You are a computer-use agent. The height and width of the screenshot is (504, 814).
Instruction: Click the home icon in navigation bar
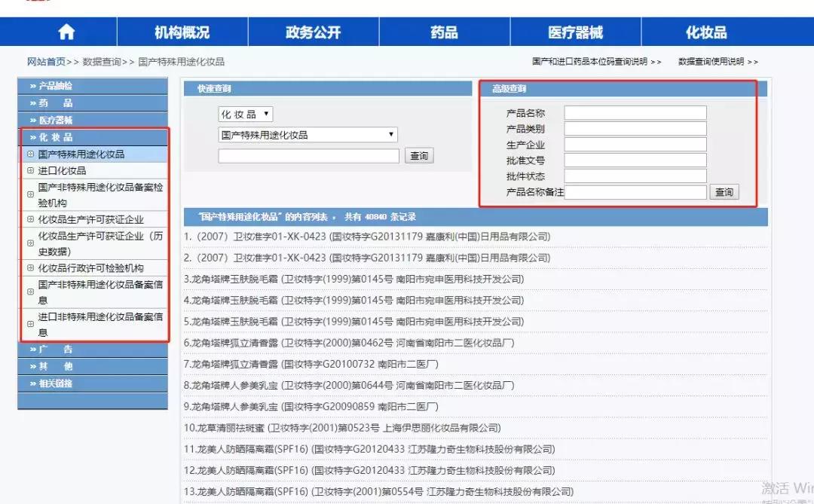point(66,32)
